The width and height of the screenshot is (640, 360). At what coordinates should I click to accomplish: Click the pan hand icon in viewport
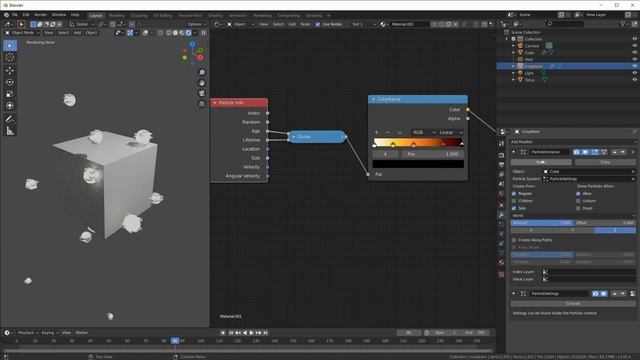[x=202, y=83]
